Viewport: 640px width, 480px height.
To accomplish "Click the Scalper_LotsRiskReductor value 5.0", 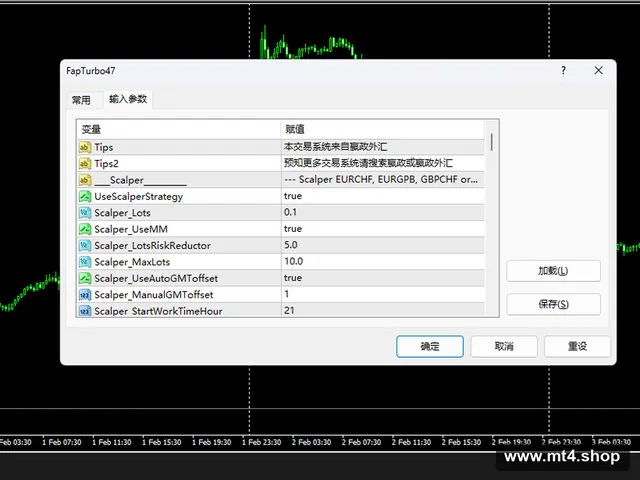I will coord(291,245).
